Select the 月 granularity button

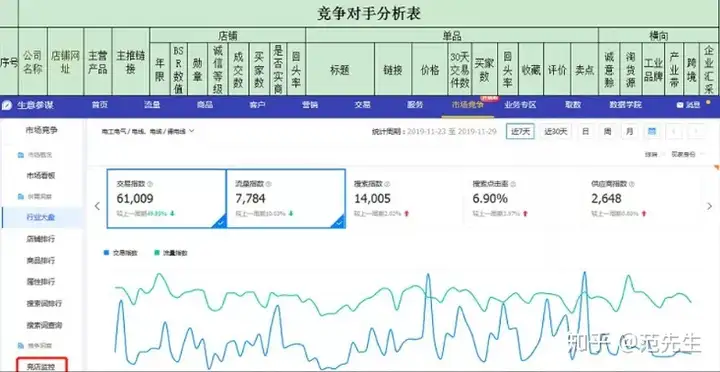pyautogui.click(x=630, y=132)
